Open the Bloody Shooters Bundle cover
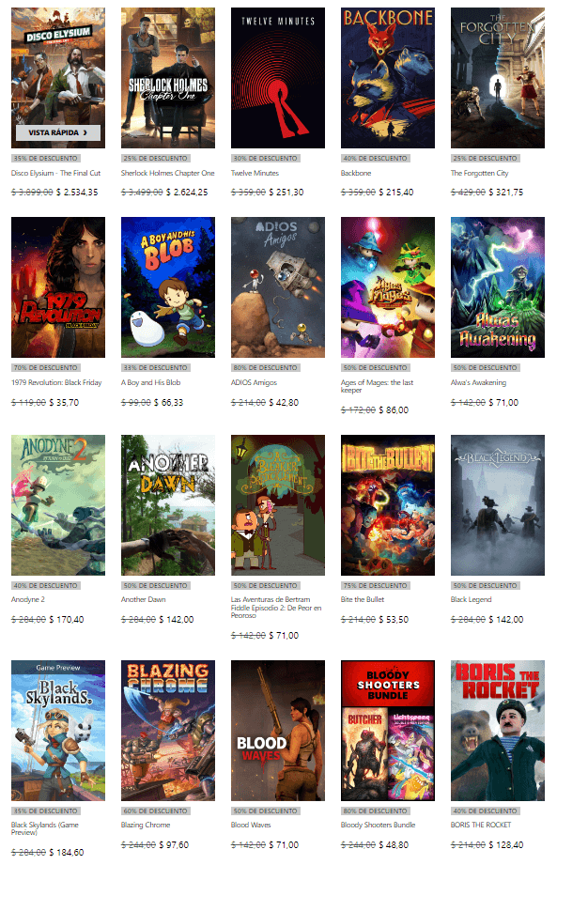 click(388, 731)
